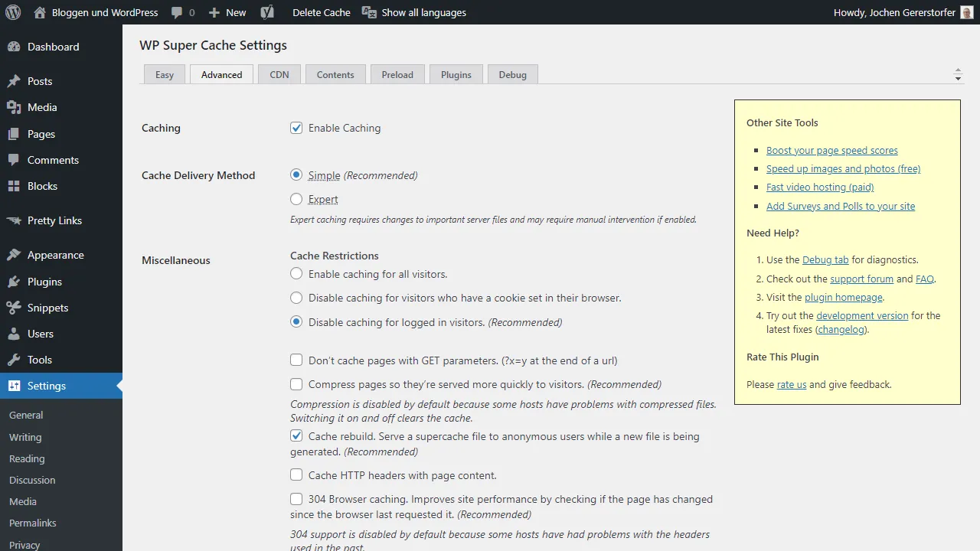Click the Tools wrench icon

coord(14,360)
